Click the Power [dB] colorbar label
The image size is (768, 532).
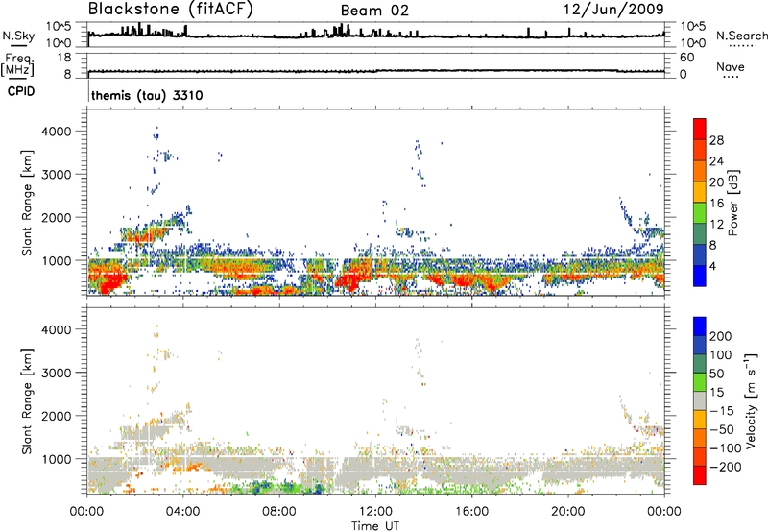coord(732,204)
